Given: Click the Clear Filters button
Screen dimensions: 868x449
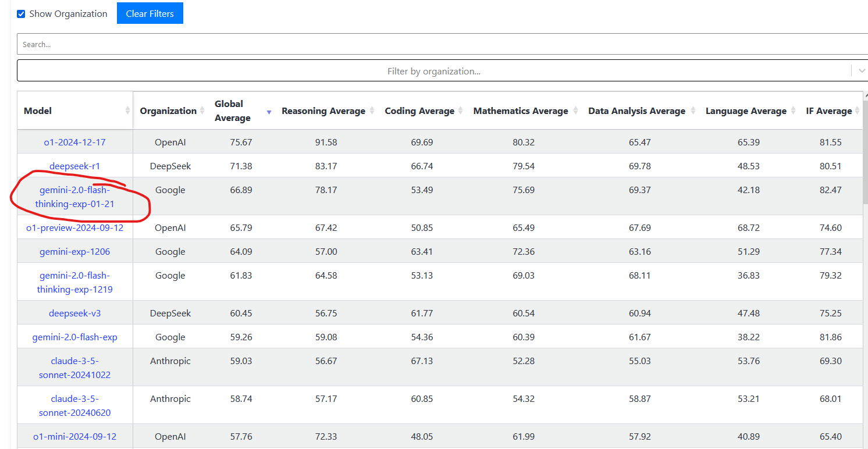Looking at the screenshot, I should (x=150, y=13).
